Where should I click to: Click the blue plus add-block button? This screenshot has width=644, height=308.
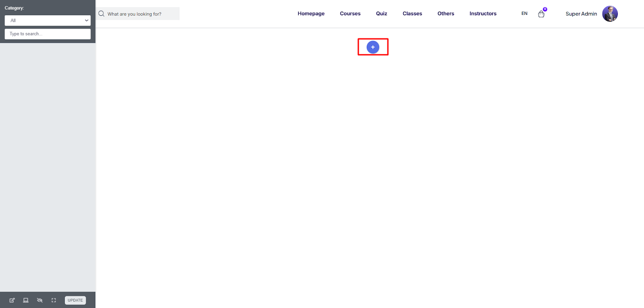tap(373, 47)
